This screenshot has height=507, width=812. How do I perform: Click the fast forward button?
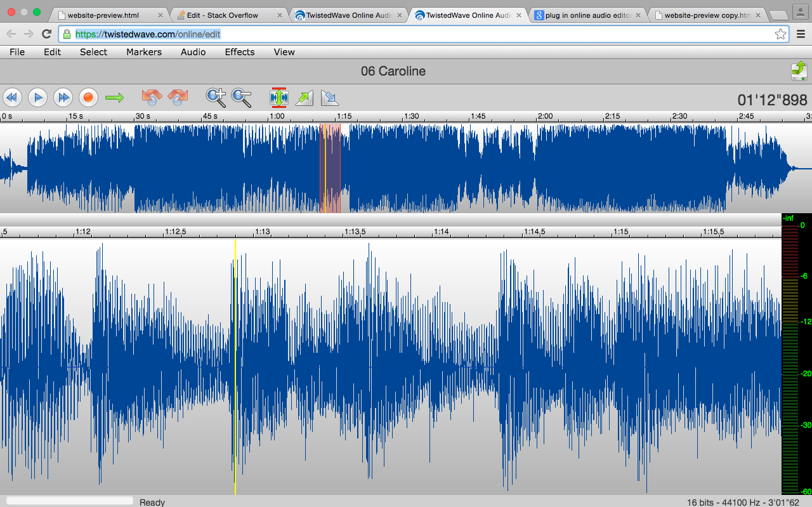tap(63, 98)
